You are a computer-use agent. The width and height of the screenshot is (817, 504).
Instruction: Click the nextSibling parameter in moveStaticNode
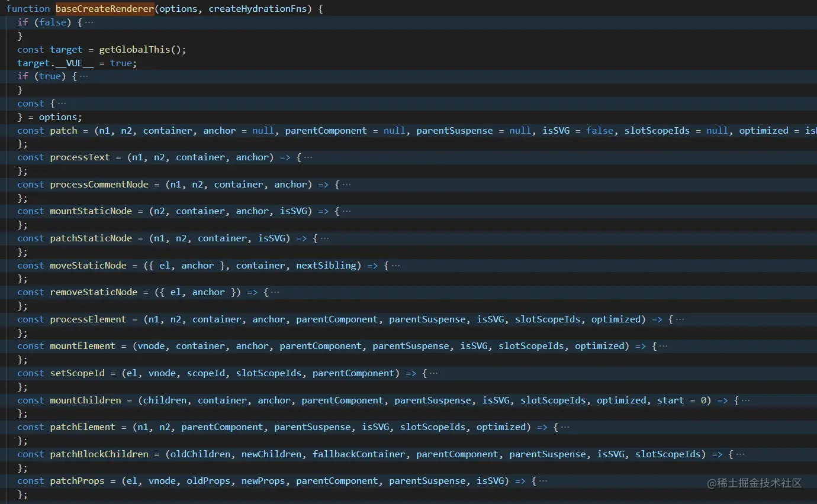click(x=326, y=266)
